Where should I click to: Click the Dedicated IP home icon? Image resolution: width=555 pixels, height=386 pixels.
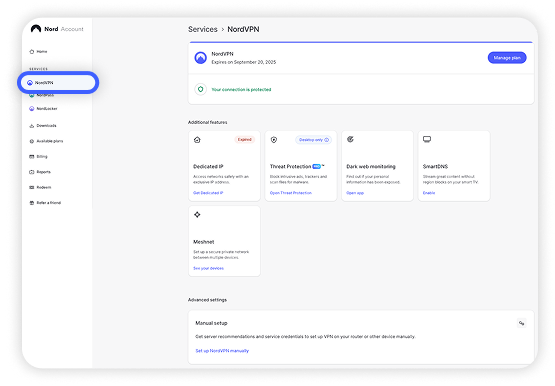[x=197, y=140]
